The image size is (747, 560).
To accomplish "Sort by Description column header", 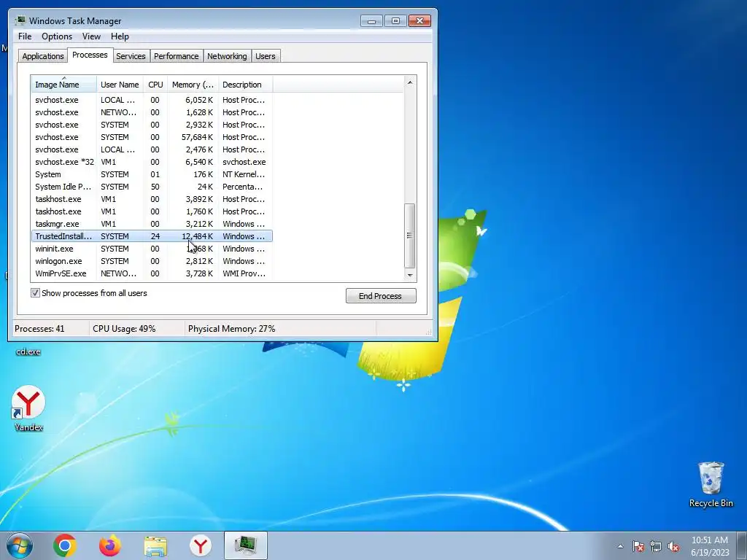I will click(x=245, y=85).
